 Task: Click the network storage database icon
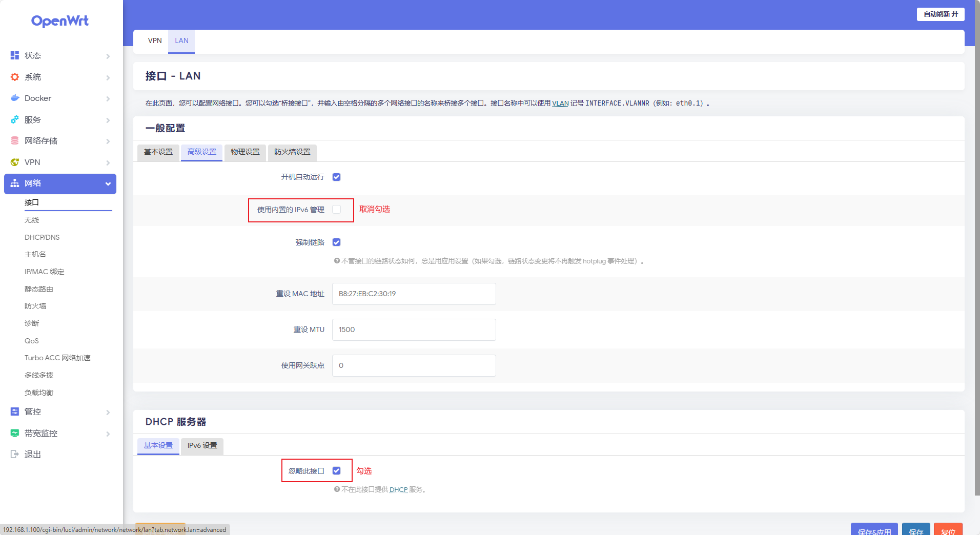tap(15, 140)
